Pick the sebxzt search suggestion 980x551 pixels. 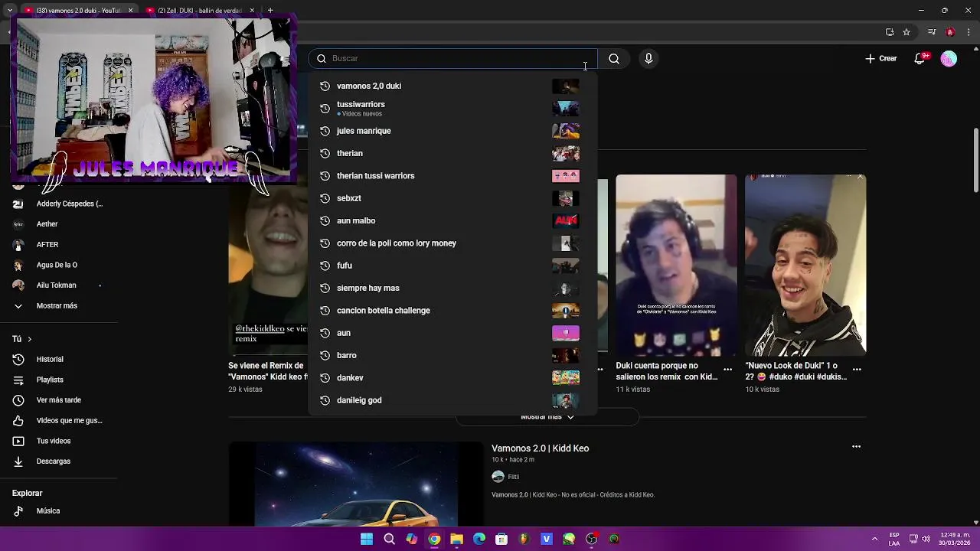pyautogui.click(x=452, y=198)
